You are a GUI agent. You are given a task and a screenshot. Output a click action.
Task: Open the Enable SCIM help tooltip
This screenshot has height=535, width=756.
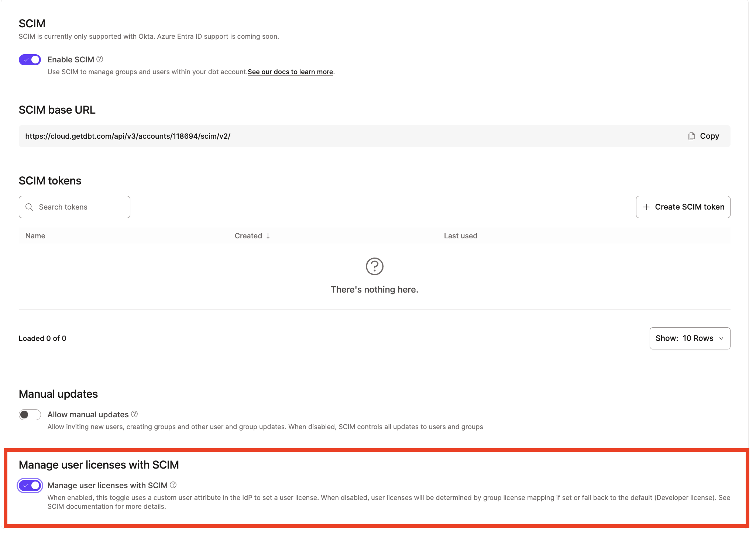[x=100, y=59]
